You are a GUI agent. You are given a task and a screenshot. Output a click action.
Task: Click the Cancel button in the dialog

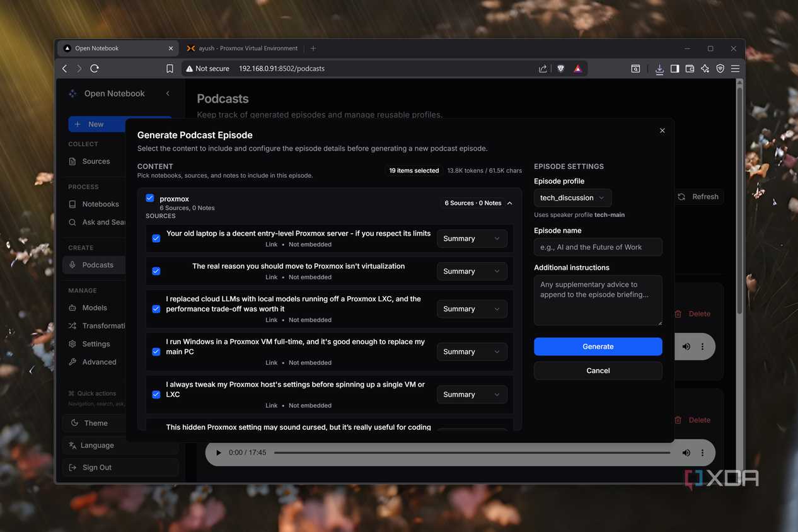click(x=598, y=371)
